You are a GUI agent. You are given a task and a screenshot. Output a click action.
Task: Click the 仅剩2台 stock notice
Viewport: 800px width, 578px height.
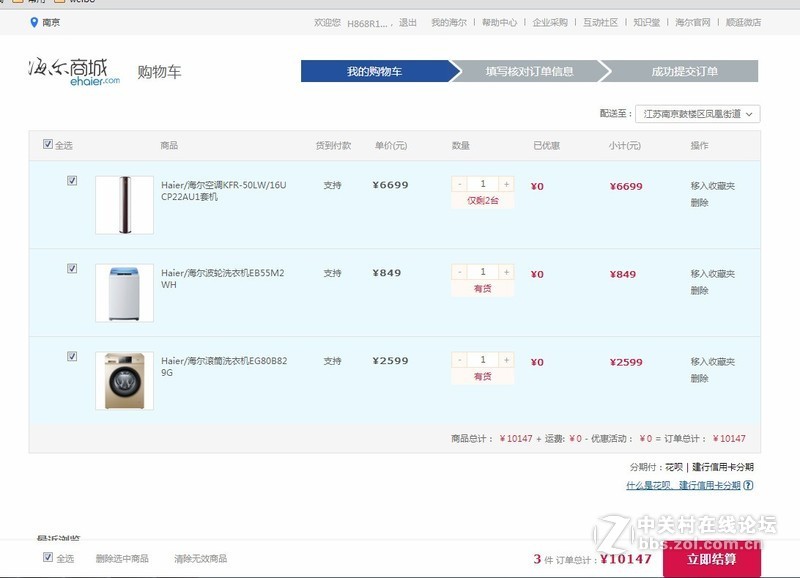point(483,200)
